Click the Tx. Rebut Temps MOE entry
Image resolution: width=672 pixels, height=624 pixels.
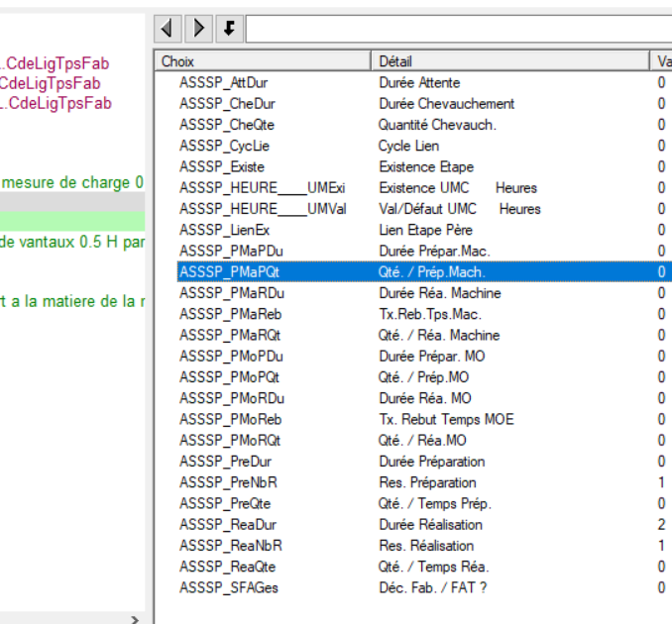pyautogui.click(x=446, y=419)
